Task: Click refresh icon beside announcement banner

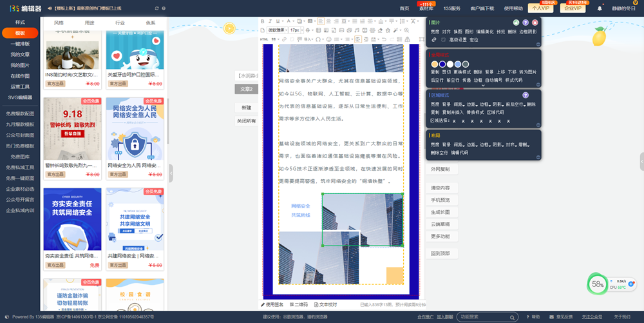Action: (x=156, y=8)
